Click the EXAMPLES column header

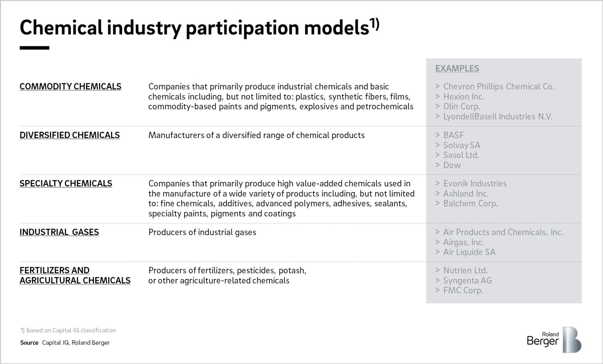(457, 69)
